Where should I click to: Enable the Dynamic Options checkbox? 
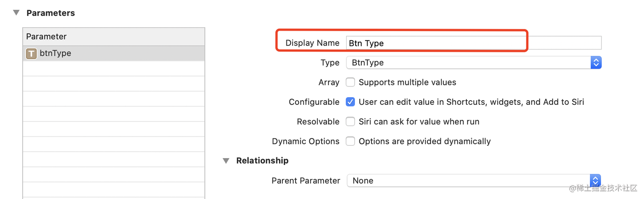tap(350, 141)
